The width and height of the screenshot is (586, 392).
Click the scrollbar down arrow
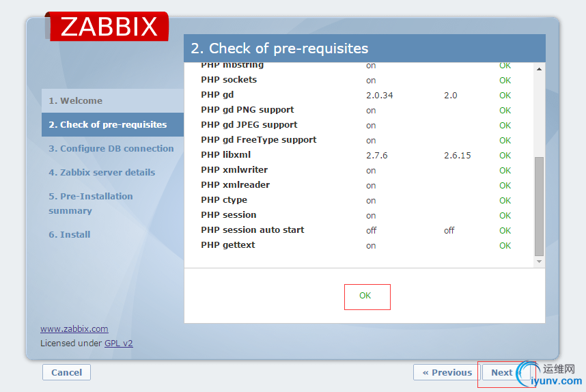[x=539, y=262]
